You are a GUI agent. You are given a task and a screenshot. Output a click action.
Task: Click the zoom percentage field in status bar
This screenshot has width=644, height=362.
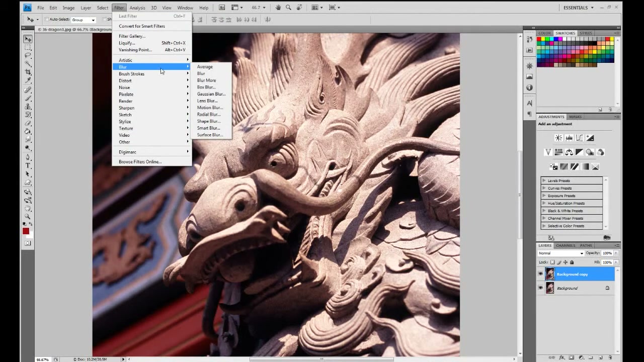pos(42,359)
